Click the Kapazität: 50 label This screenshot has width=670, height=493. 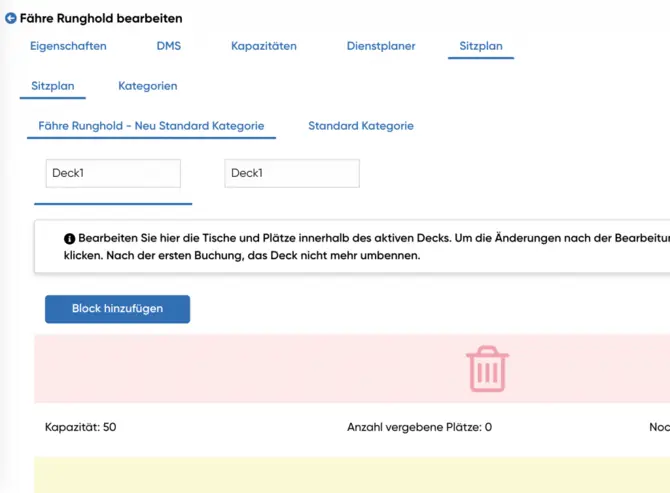pyautogui.click(x=80, y=427)
